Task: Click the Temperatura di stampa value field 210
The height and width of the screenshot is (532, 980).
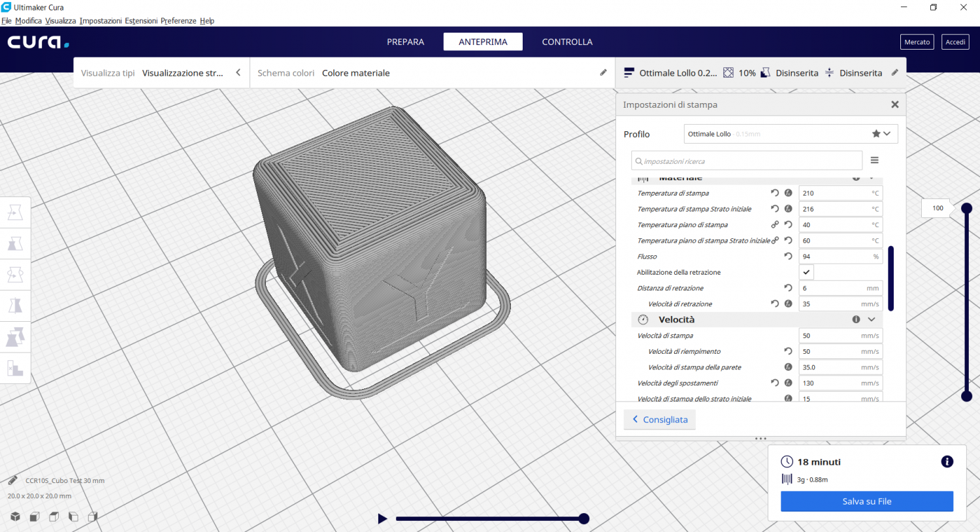Action: click(x=841, y=193)
